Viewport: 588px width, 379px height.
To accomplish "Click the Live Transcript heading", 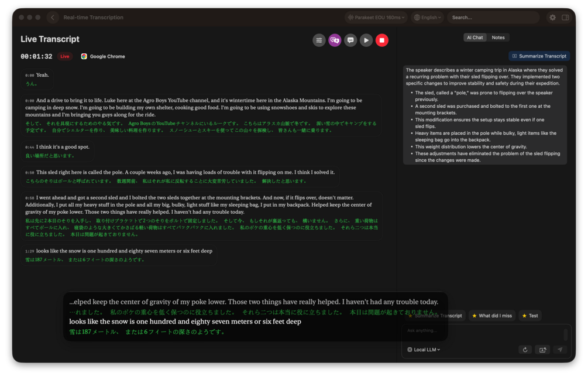I will [50, 39].
